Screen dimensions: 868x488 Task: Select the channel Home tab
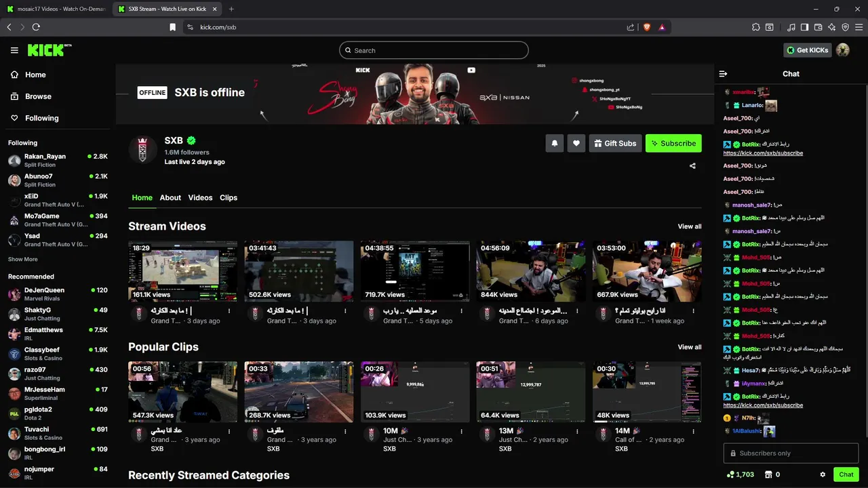(x=142, y=197)
